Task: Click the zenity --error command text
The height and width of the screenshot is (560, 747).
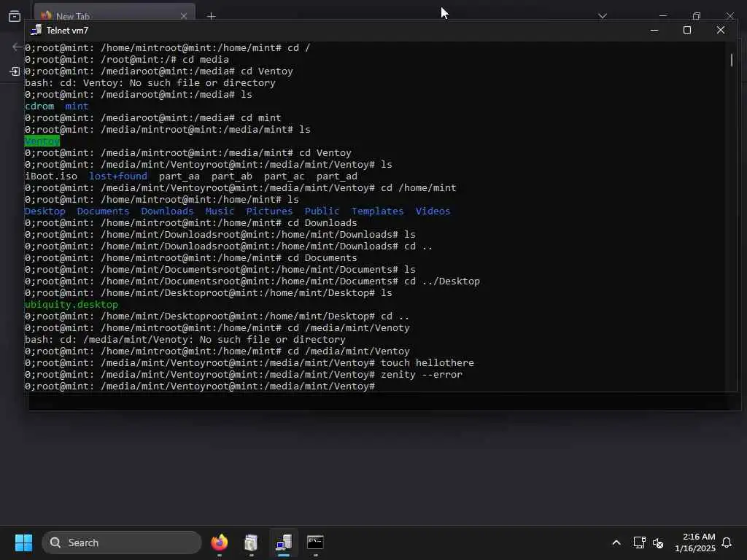Action: [x=422, y=374]
